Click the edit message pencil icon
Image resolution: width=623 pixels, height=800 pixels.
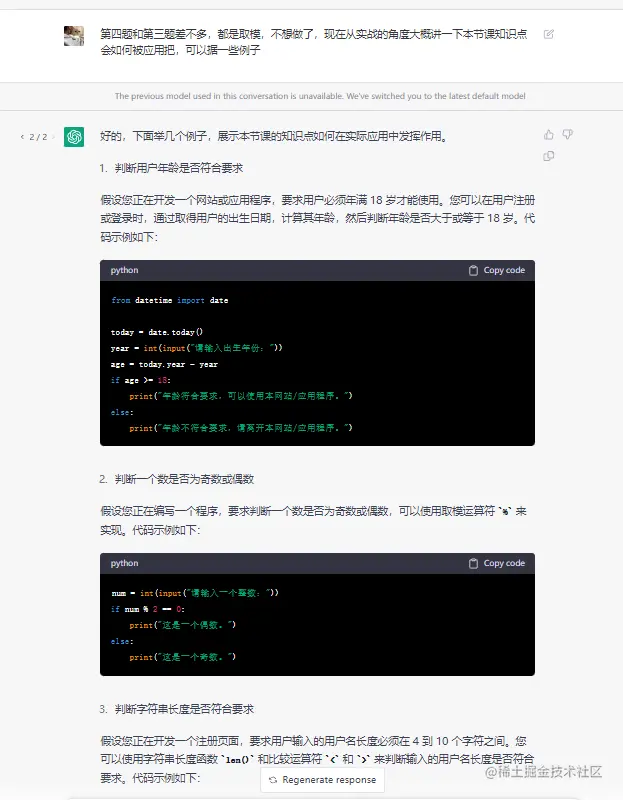tap(549, 34)
